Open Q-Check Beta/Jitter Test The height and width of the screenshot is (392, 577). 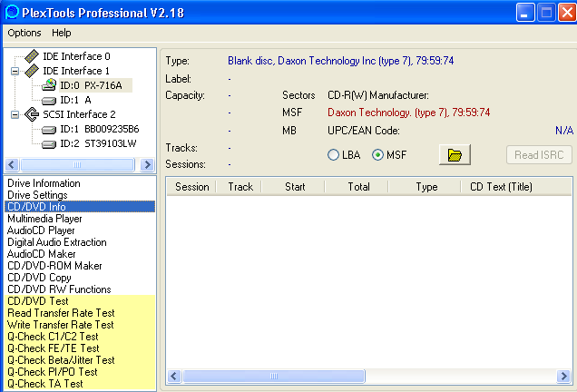(x=80, y=359)
